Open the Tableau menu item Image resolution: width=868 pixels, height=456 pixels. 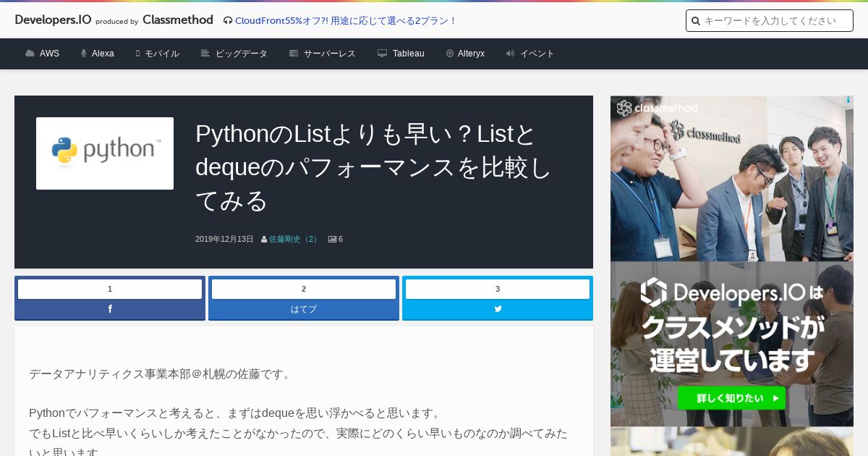[409, 54]
